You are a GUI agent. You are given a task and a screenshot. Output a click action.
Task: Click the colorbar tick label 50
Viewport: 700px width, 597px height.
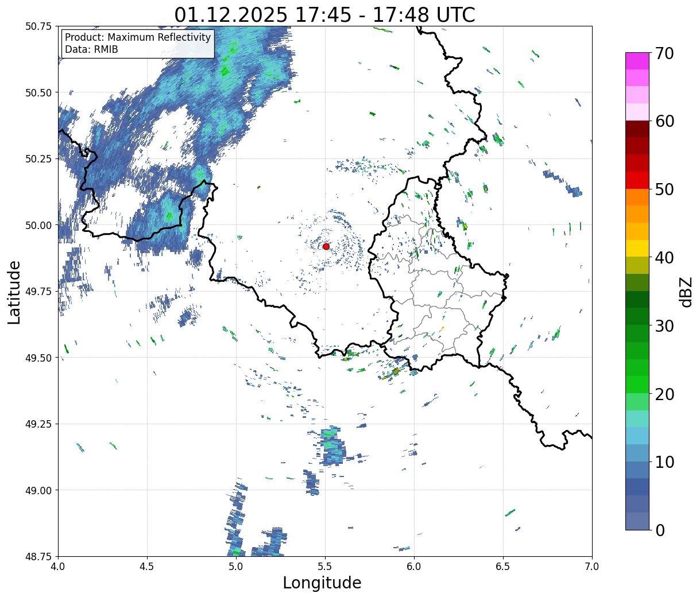(x=664, y=189)
